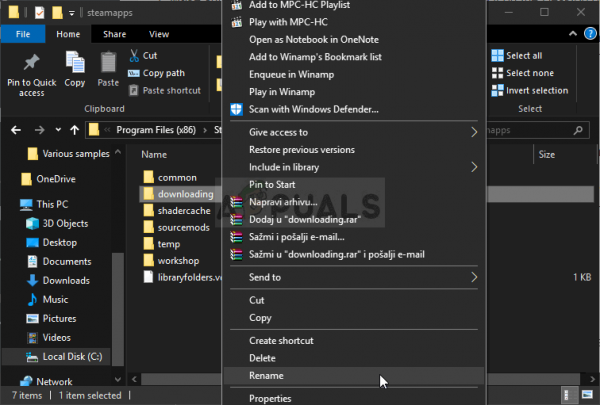Expand Give access to submenu
The height and width of the screenshot is (405, 600).
[354, 132]
